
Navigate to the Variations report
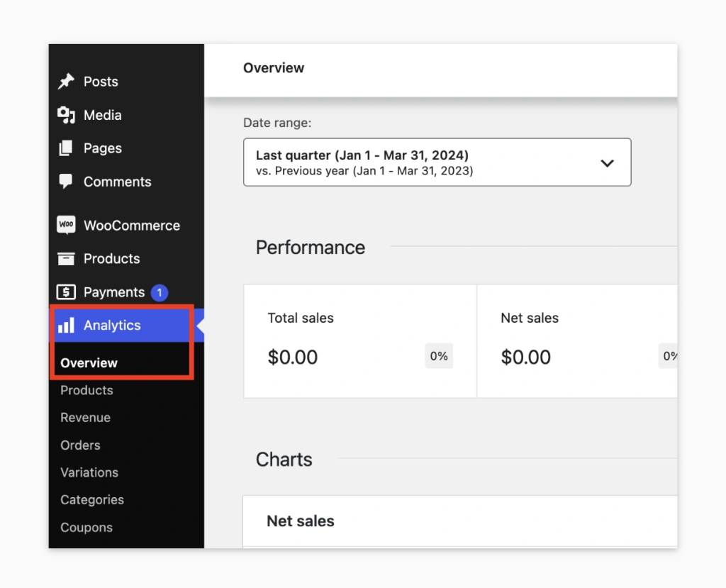pyautogui.click(x=89, y=472)
